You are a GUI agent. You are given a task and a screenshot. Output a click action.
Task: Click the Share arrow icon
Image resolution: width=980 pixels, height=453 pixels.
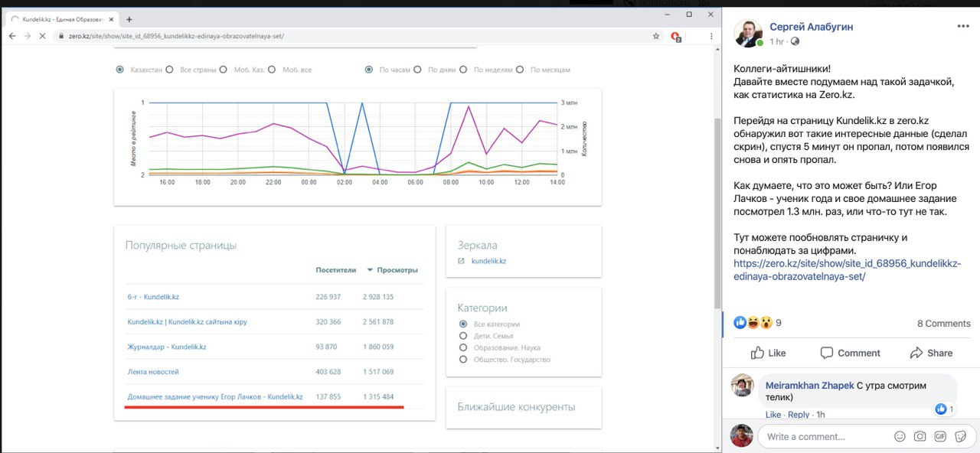point(916,353)
